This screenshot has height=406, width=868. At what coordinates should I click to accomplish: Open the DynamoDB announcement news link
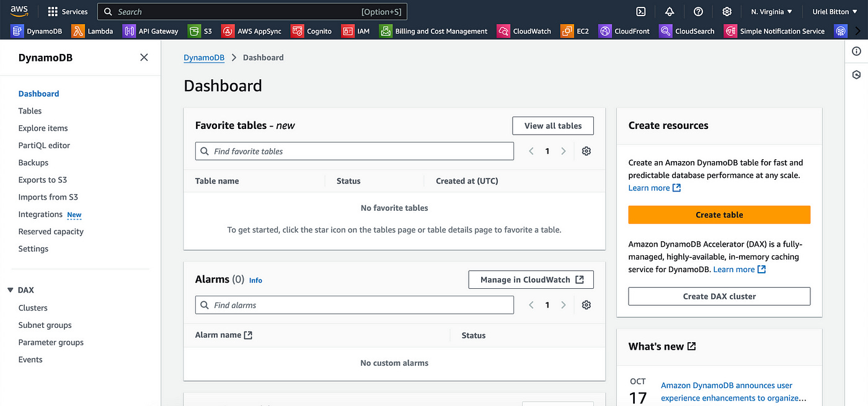pyautogui.click(x=733, y=392)
